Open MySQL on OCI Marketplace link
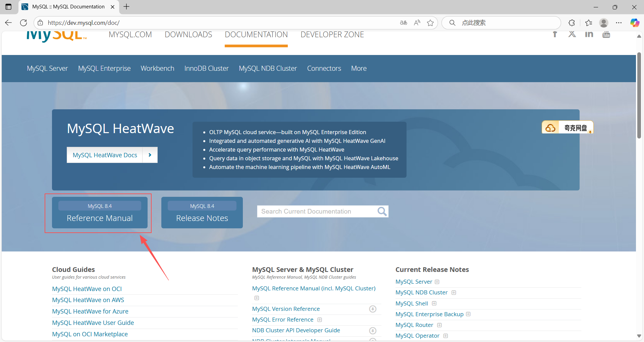644x342 pixels. pyautogui.click(x=90, y=334)
